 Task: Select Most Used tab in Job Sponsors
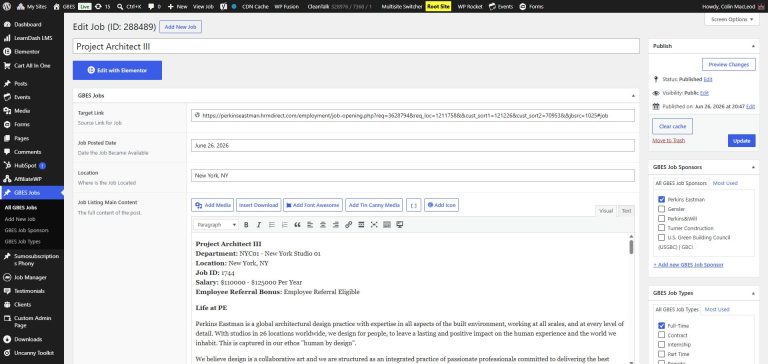725,183
